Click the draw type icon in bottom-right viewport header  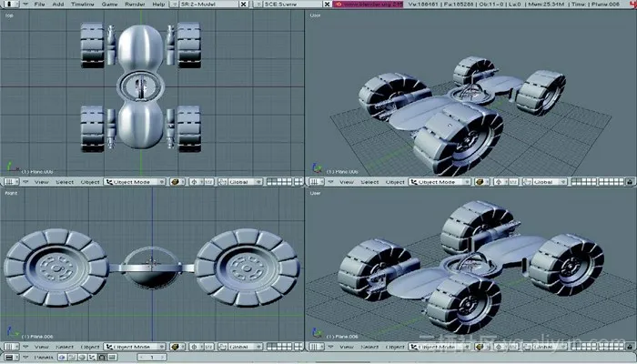pyautogui.click(x=481, y=347)
